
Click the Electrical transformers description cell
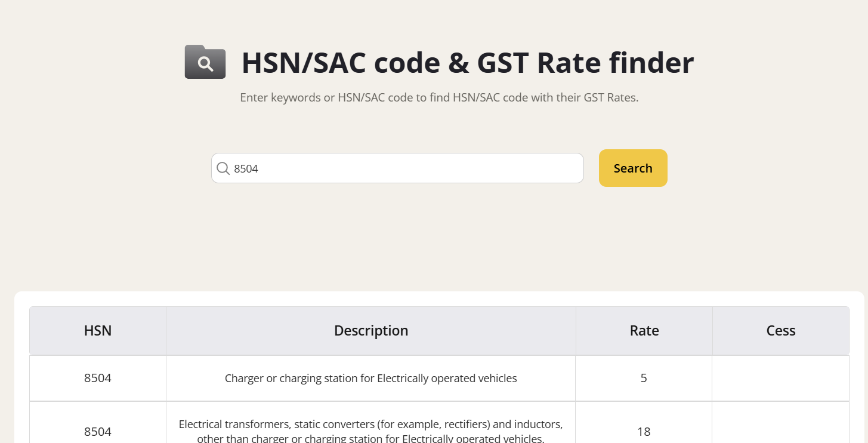(371, 431)
